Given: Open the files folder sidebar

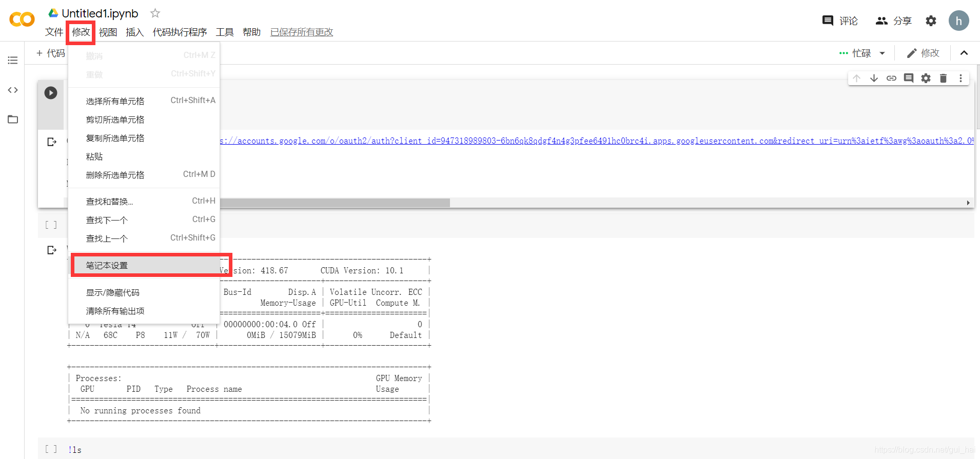Looking at the screenshot, I should [13, 119].
